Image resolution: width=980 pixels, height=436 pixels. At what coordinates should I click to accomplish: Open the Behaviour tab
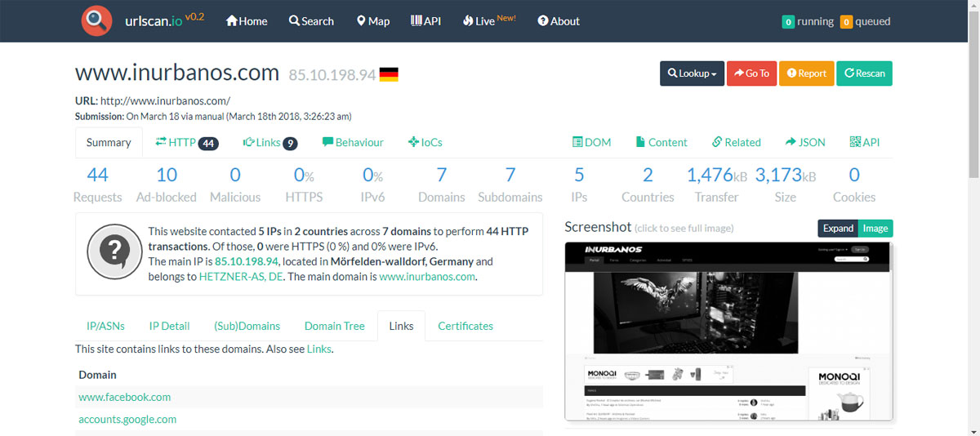click(x=353, y=142)
